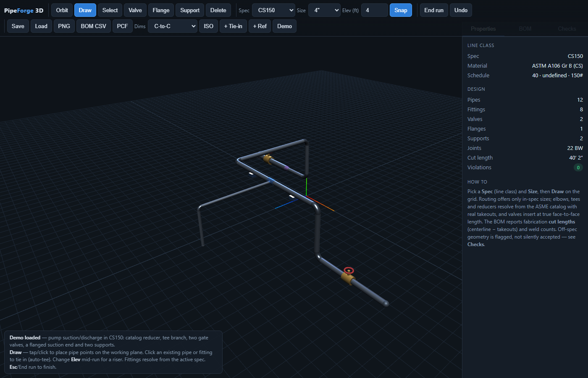Click the PipeForge 3D logo
The height and width of the screenshot is (378, 588).
click(24, 10)
